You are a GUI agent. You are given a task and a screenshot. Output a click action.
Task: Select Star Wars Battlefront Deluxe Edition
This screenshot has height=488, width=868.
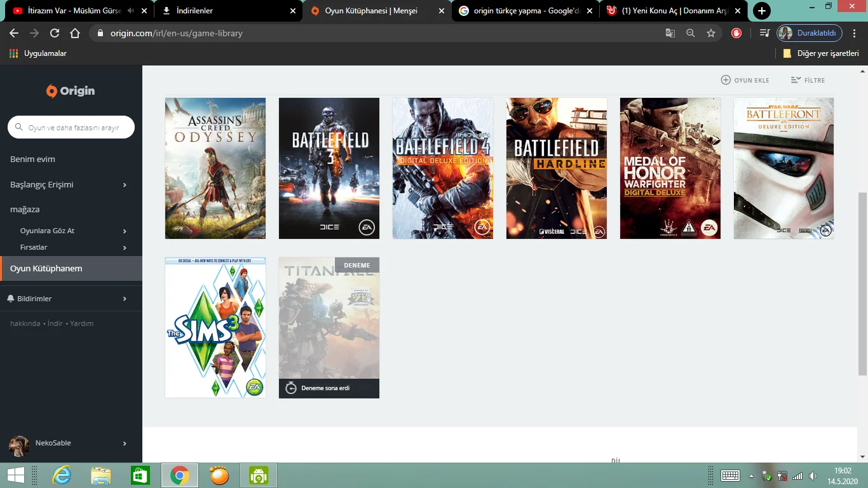coord(783,168)
